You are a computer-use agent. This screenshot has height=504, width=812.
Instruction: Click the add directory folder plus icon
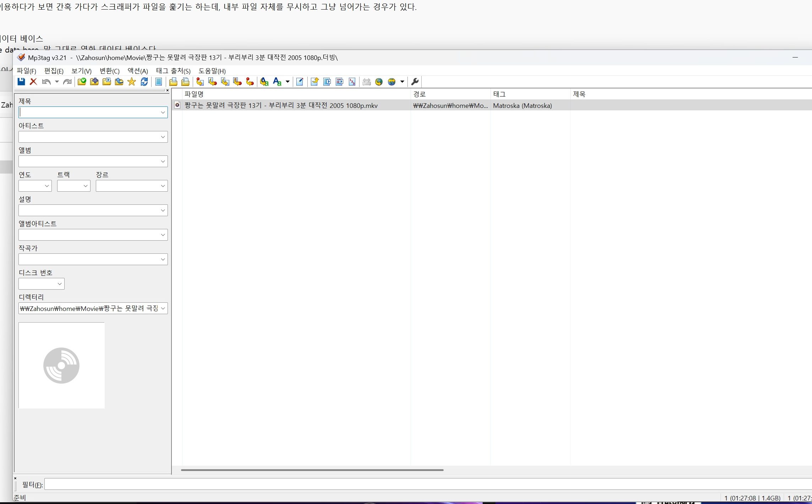coord(94,82)
